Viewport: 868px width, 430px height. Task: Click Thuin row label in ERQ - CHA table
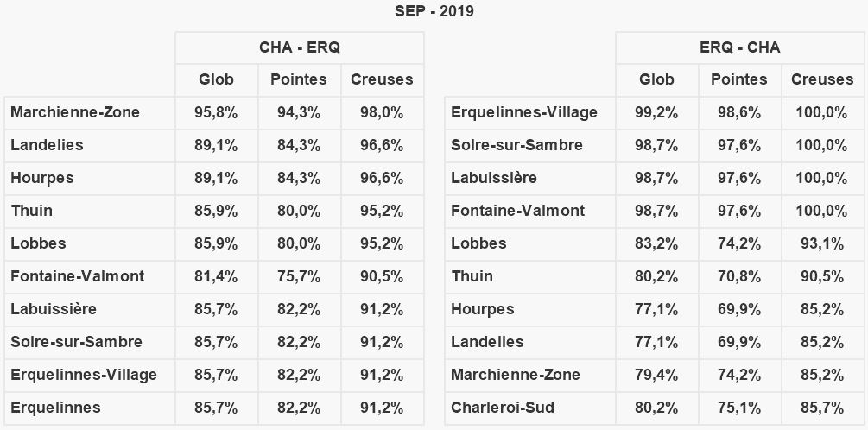[472, 276]
